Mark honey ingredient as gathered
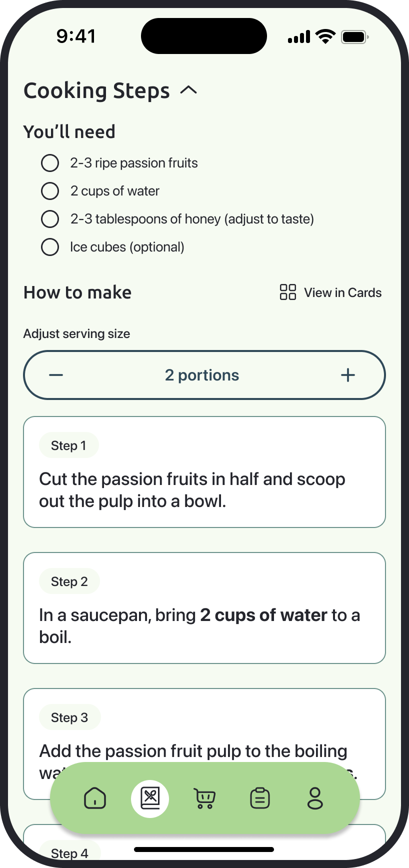Image resolution: width=409 pixels, height=868 pixels. [50, 219]
